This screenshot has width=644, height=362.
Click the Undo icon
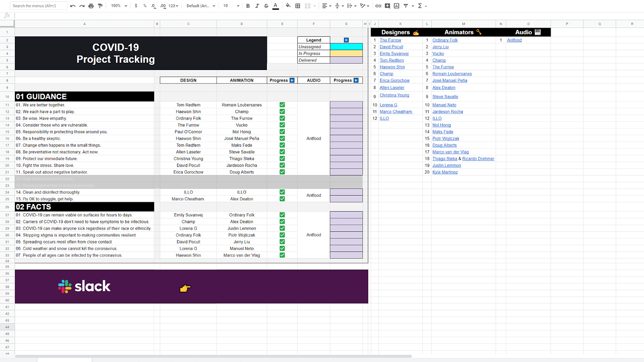(72, 6)
